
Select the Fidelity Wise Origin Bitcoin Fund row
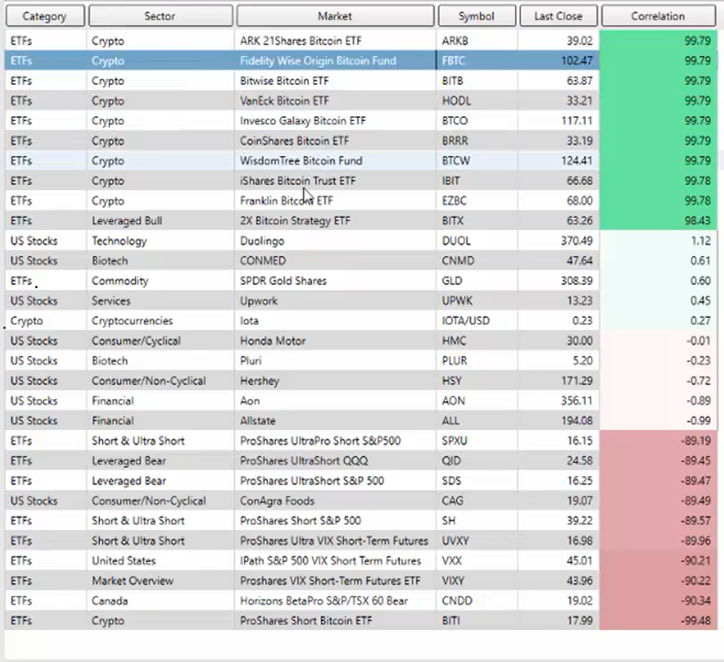tap(318, 61)
